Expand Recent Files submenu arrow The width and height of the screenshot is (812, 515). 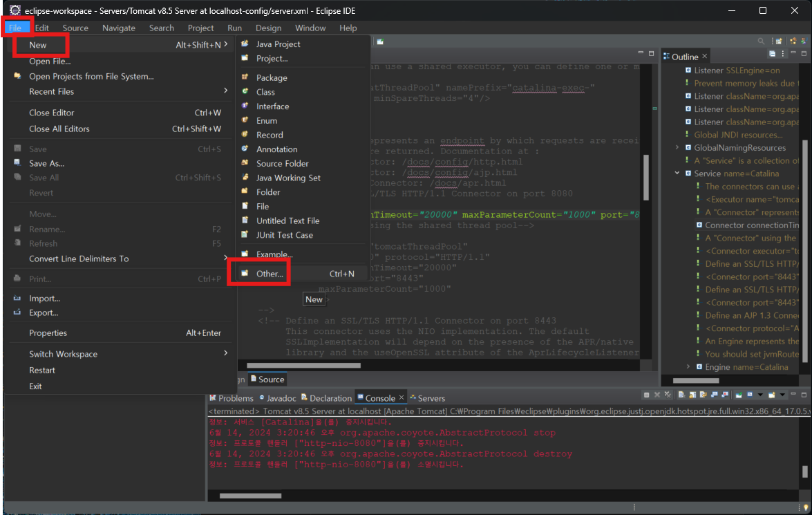226,91
